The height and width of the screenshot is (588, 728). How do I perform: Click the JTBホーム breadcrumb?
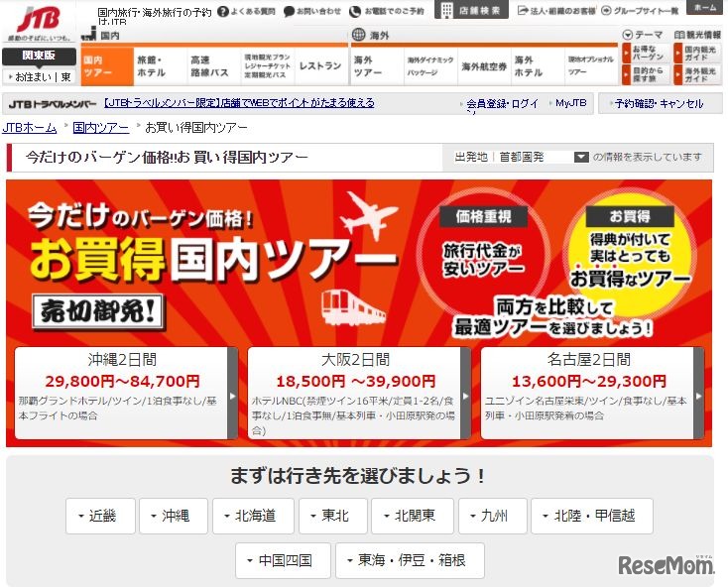(29, 128)
